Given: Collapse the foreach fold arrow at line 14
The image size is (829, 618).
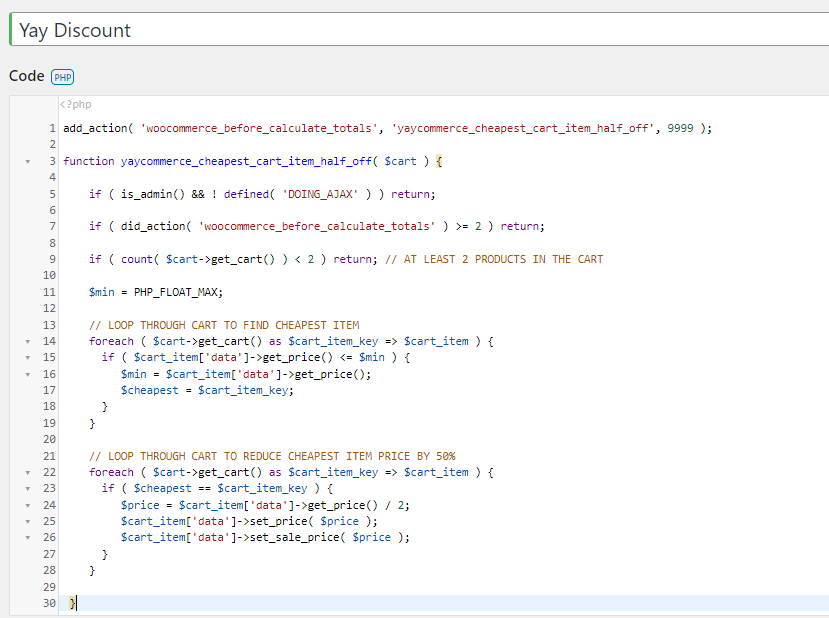Looking at the screenshot, I should tap(28, 342).
